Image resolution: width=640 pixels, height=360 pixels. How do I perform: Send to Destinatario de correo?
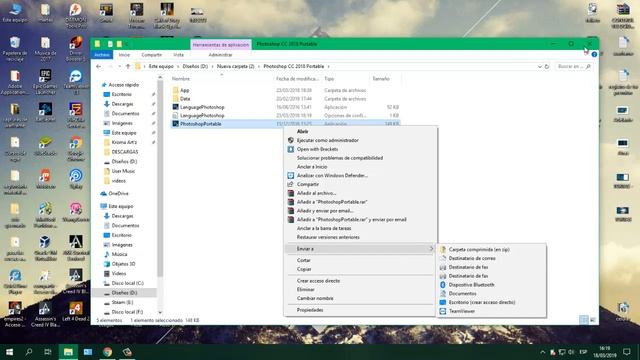point(472,258)
